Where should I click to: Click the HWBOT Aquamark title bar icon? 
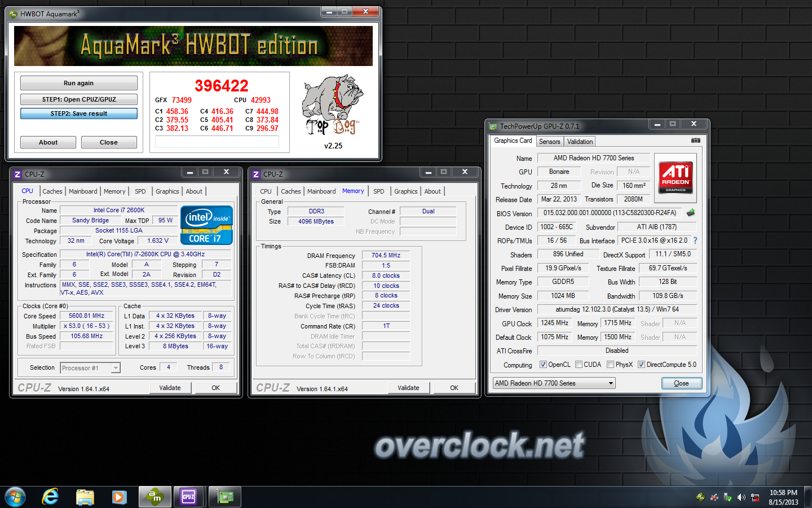14,14
